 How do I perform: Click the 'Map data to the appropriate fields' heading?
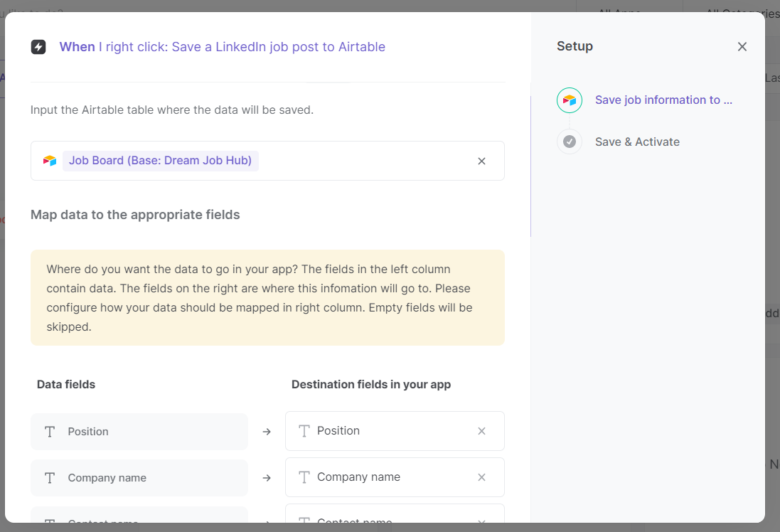point(135,215)
